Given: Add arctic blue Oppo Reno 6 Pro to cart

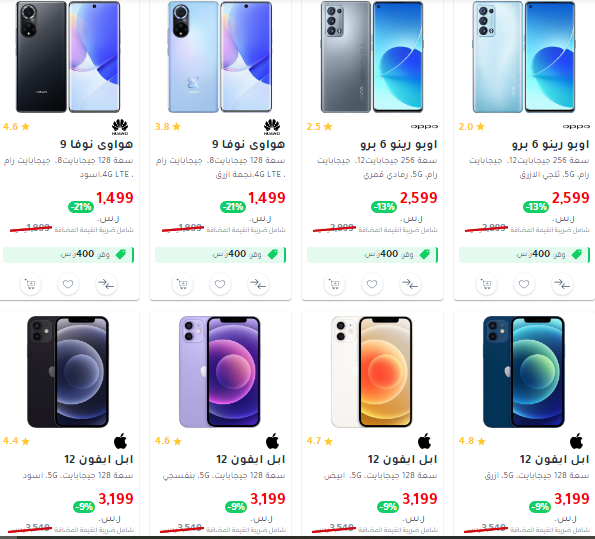Looking at the screenshot, I should coord(486,284).
